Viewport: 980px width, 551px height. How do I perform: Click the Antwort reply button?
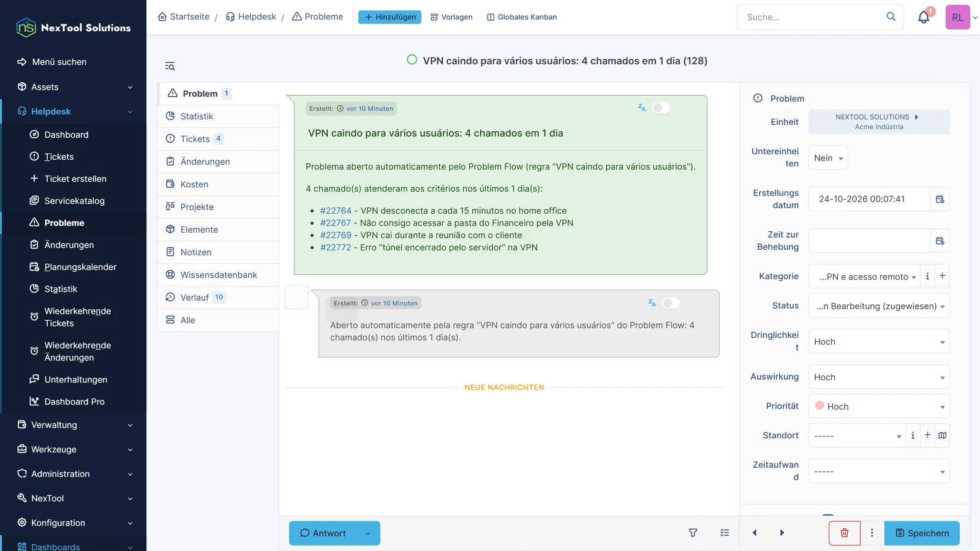(323, 533)
